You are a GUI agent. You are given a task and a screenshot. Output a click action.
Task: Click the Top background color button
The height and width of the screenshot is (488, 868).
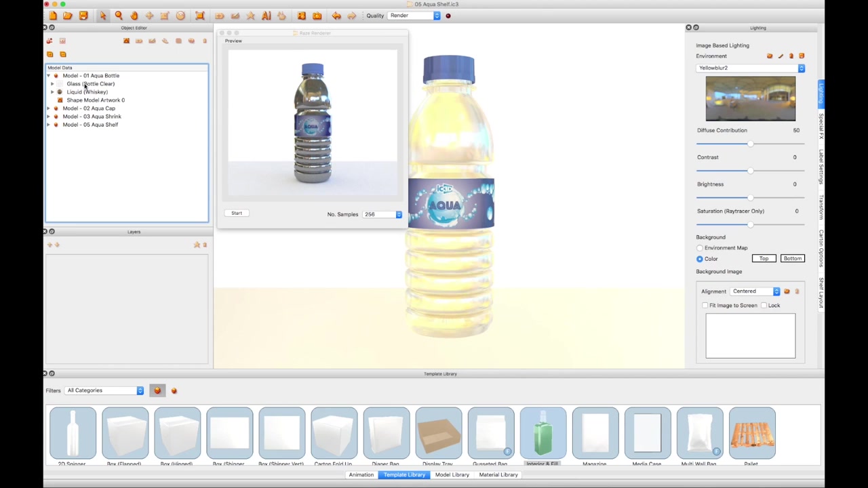click(764, 259)
